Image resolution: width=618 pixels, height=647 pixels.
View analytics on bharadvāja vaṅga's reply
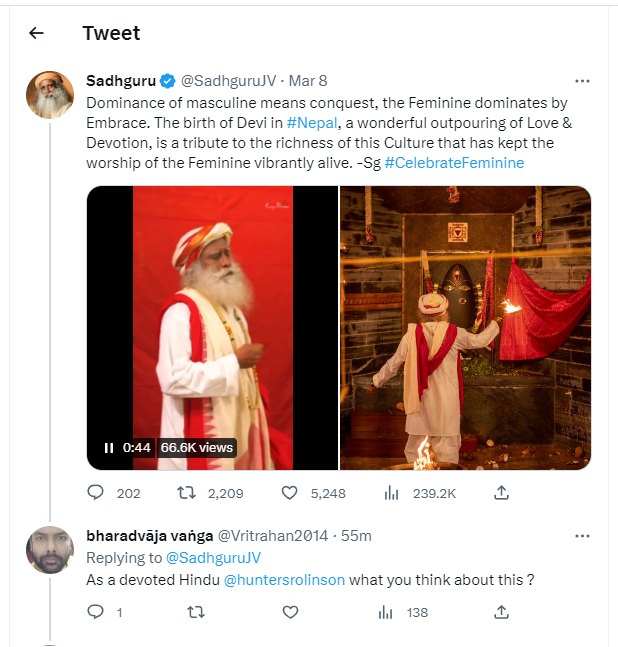(386, 612)
